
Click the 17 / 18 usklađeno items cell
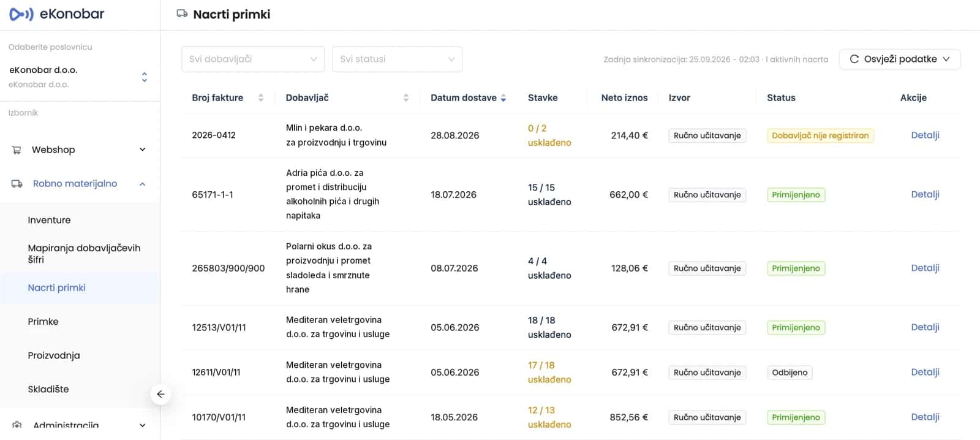pos(549,372)
